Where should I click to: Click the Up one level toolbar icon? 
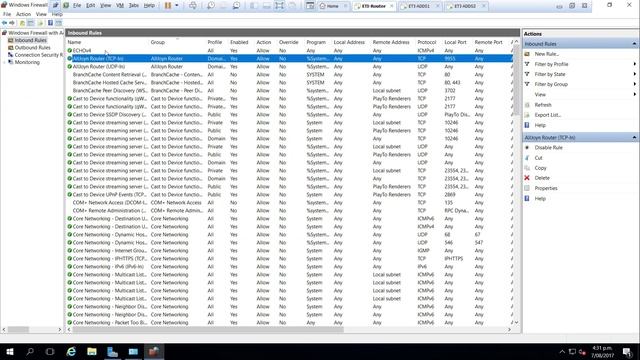click(x=22, y=23)
